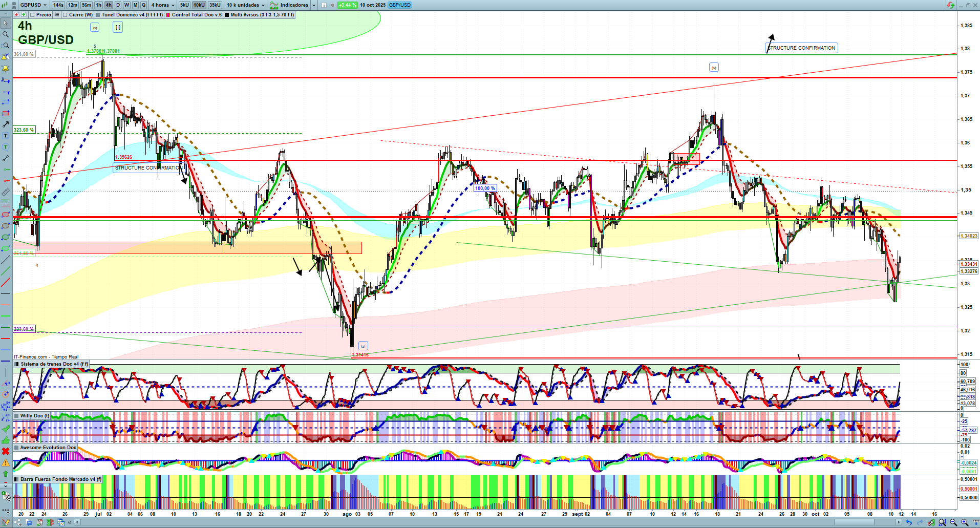Choose the bell alert with cursor tool
The image size is (980, 528).
[6, 57]
